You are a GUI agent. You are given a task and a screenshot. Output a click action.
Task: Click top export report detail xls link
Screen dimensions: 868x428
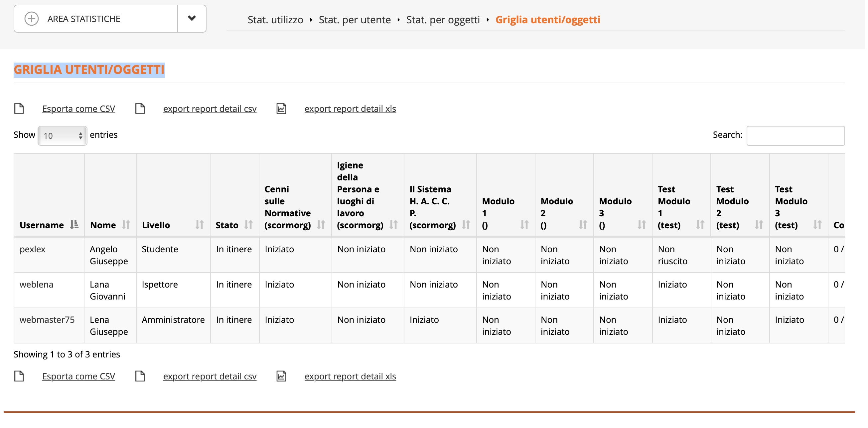(x=350, y=108)
